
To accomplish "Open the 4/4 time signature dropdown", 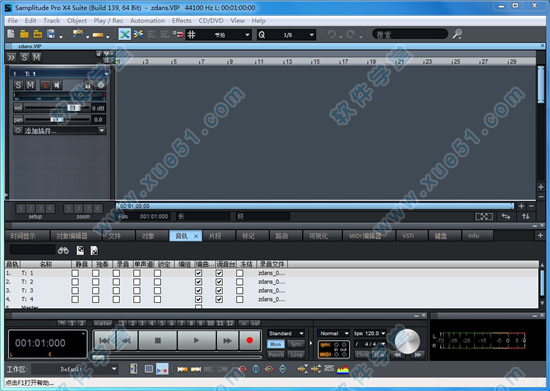I will pos(370,344).
